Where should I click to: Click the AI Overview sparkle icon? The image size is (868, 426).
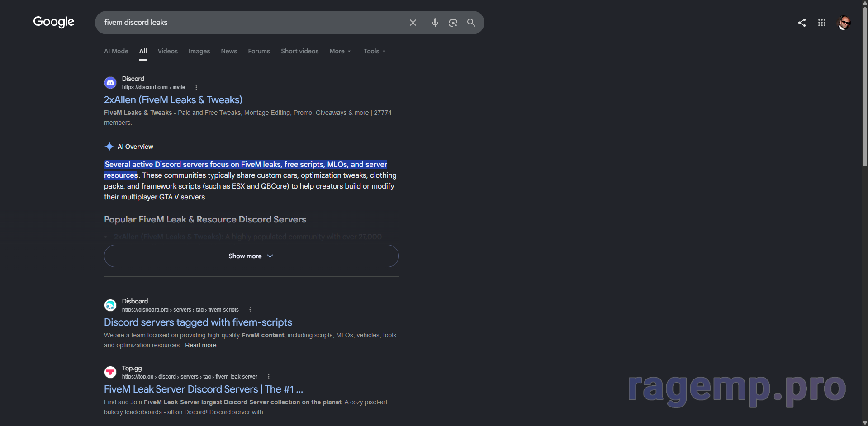[109, 147]
